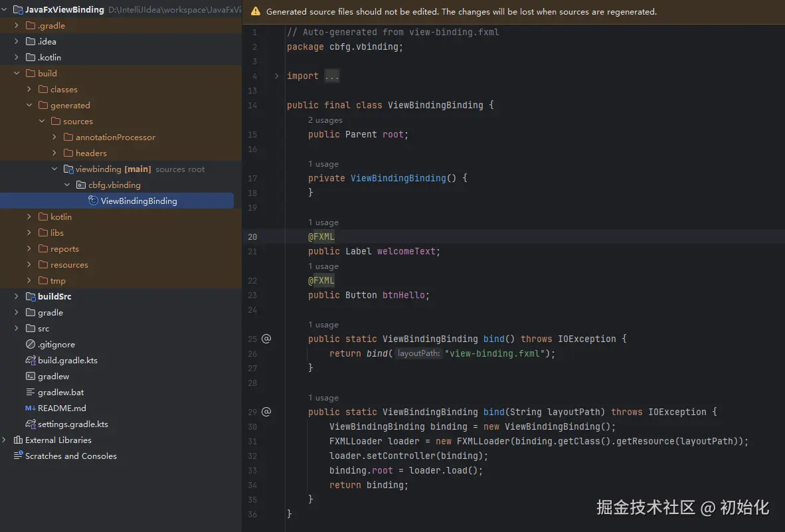
Task: Open "1 usage" hint above private constructor
Action: coord(323,164)
